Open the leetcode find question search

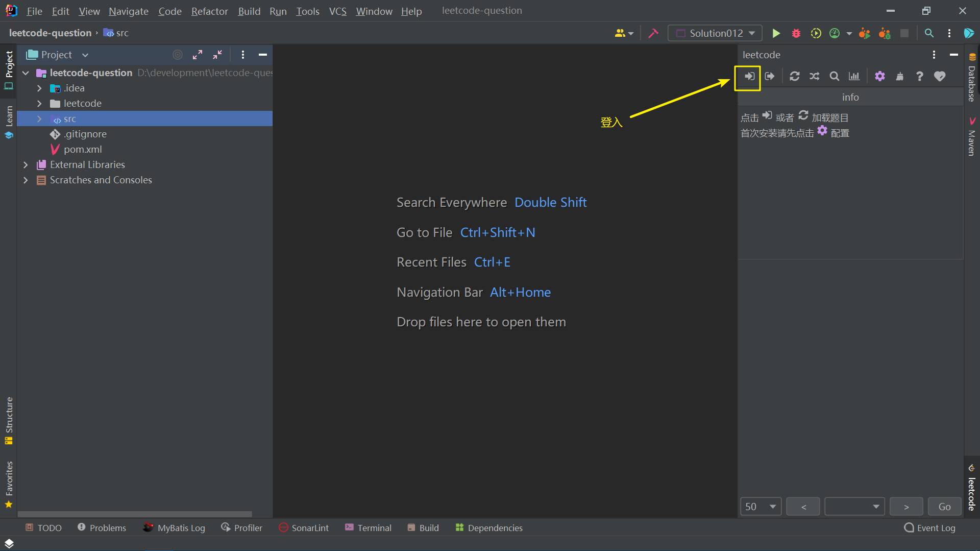[835, 76]
